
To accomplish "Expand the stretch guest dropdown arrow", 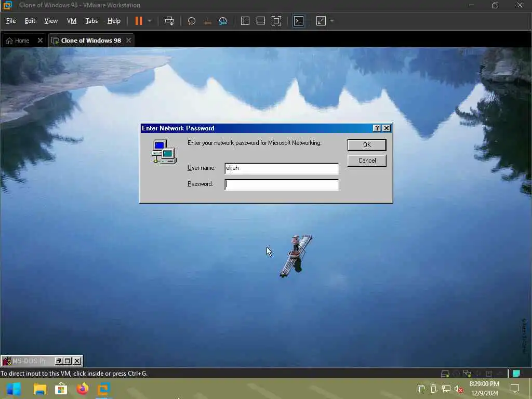I will tap(332, 21).
